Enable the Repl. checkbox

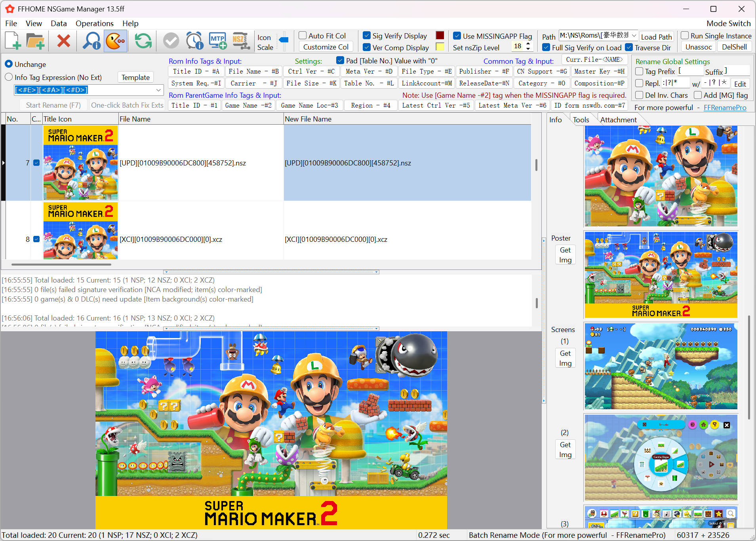coord(639,84)
